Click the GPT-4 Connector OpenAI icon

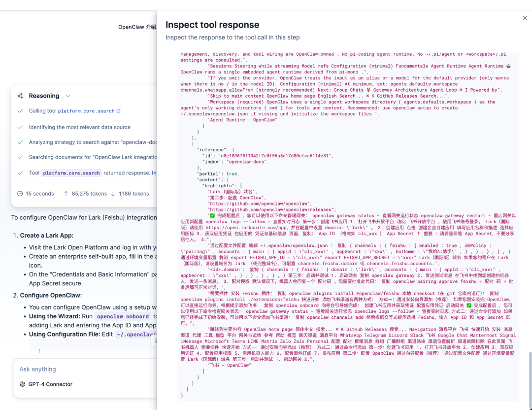(22, 384)
